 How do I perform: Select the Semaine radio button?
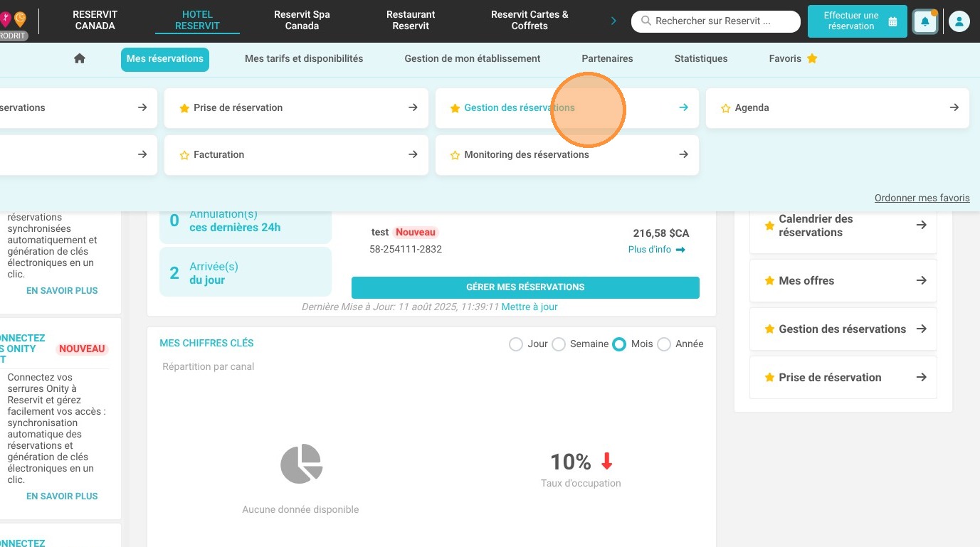click(559, 344)
